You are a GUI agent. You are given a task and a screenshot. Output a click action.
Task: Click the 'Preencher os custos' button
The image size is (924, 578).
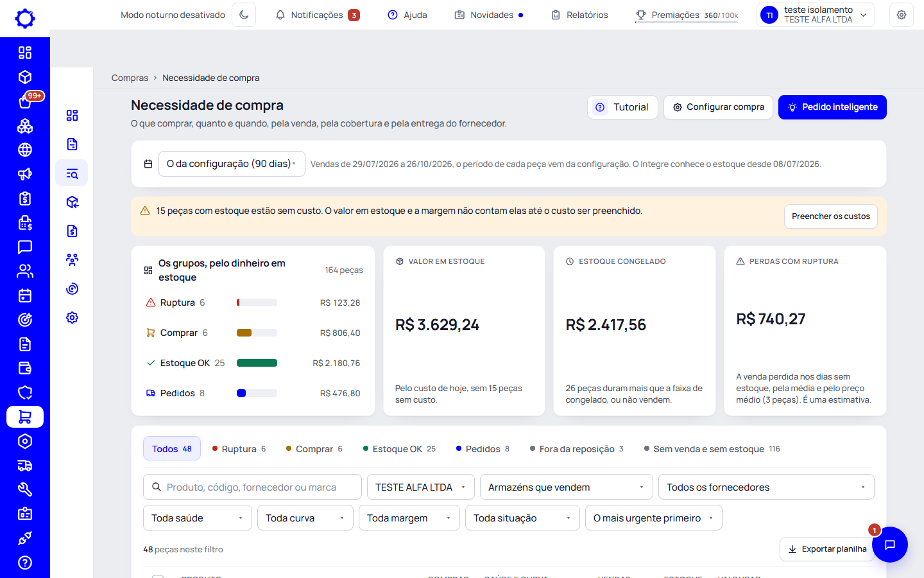click(831, 216)
